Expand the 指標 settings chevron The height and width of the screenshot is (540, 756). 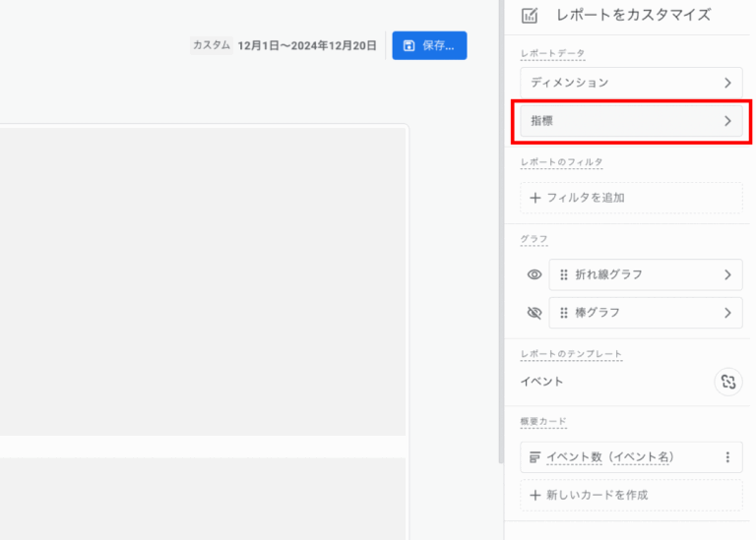click(x=727, y=121)
